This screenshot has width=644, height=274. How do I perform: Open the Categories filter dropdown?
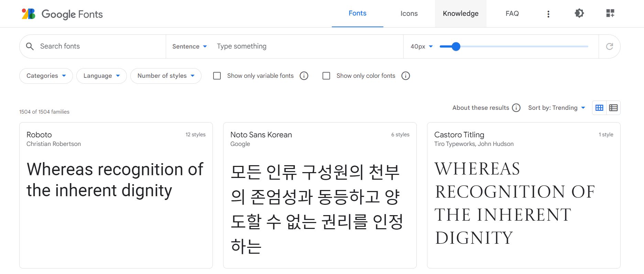[x=46, y=76]
